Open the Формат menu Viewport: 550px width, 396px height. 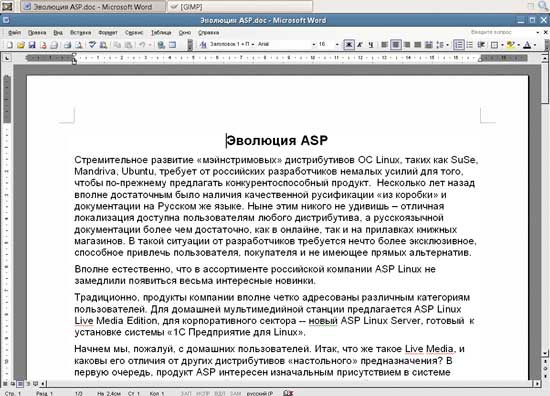[x=108, y=33]
